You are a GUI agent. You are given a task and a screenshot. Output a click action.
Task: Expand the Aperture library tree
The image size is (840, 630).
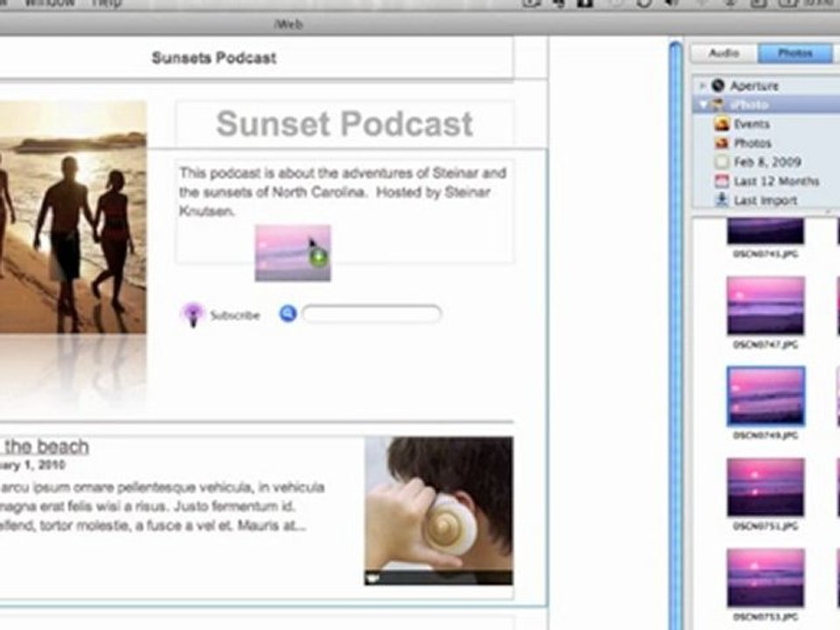tap(702, 85)
